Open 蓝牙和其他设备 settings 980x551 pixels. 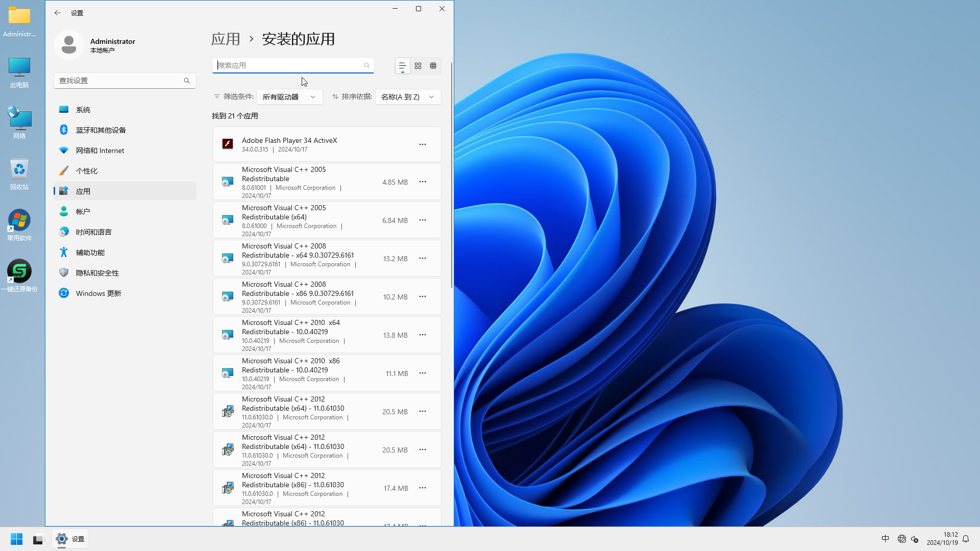point(125,130)
